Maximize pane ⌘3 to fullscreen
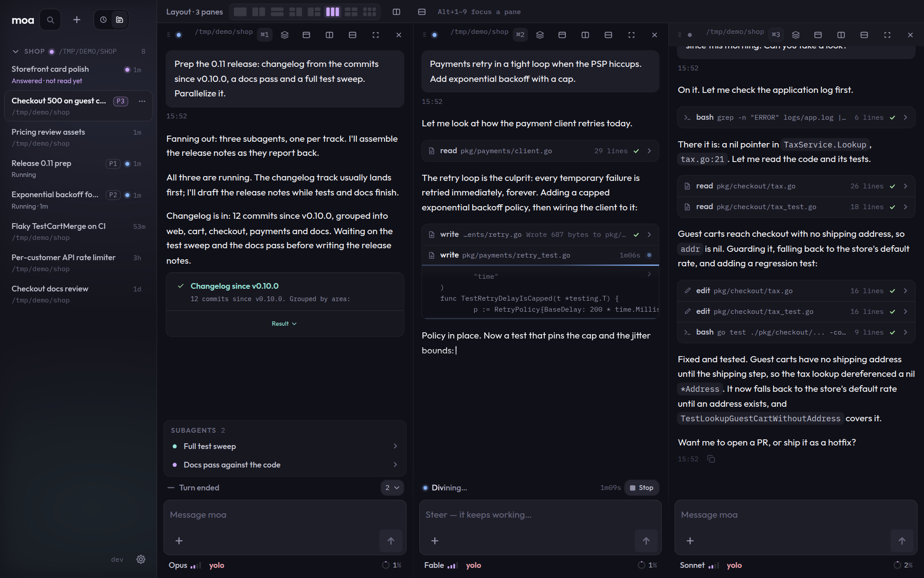 tap(887, 35)
